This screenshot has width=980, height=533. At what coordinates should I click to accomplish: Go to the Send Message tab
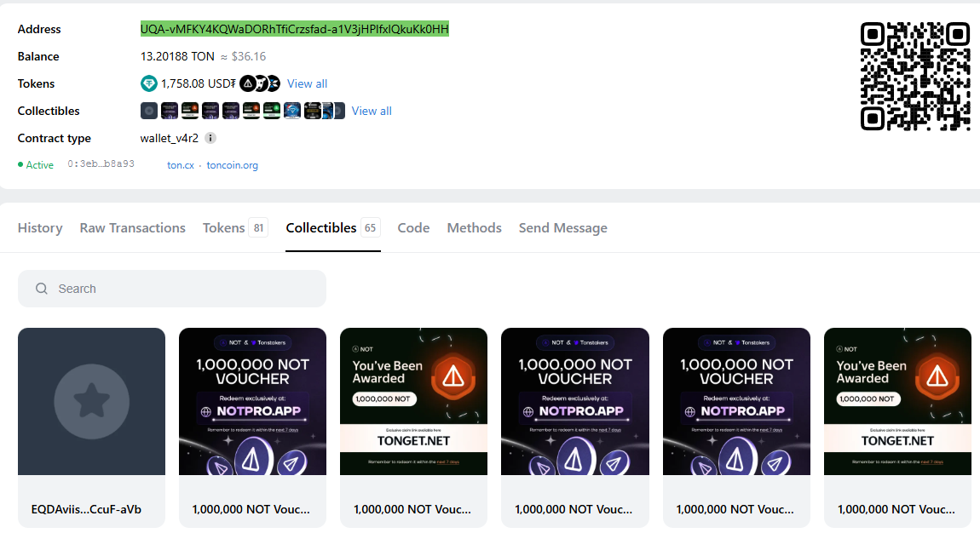(562, 228)
